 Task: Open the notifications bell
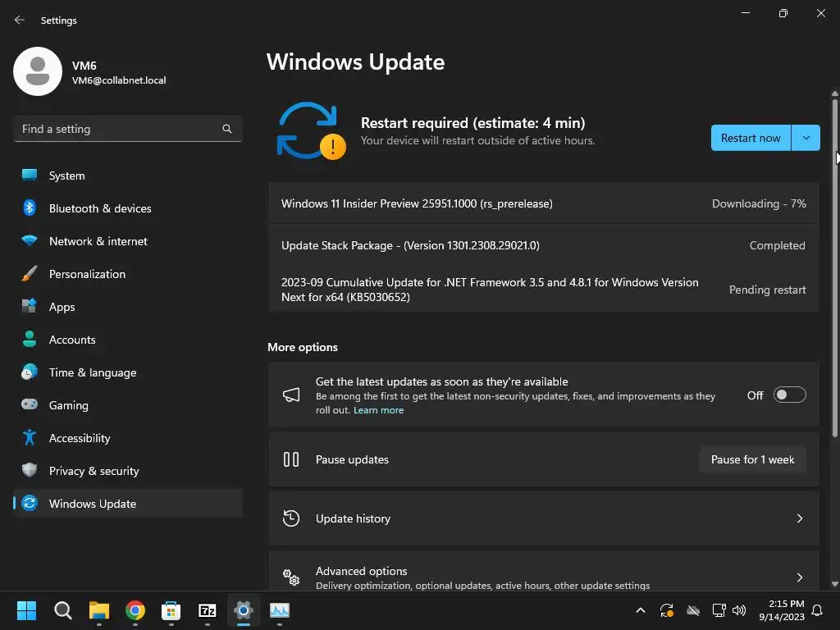[x=818, y=610]
